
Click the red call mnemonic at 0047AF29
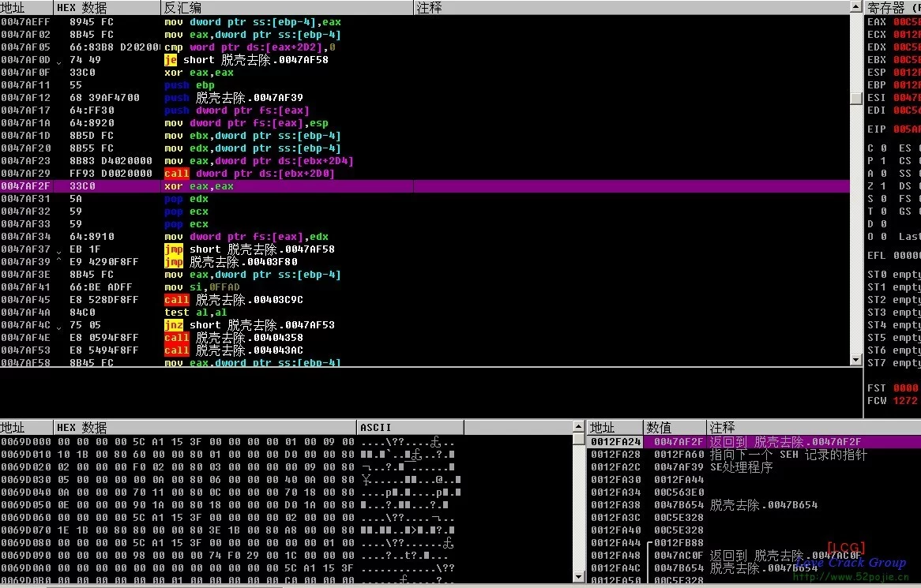point(176,174)
